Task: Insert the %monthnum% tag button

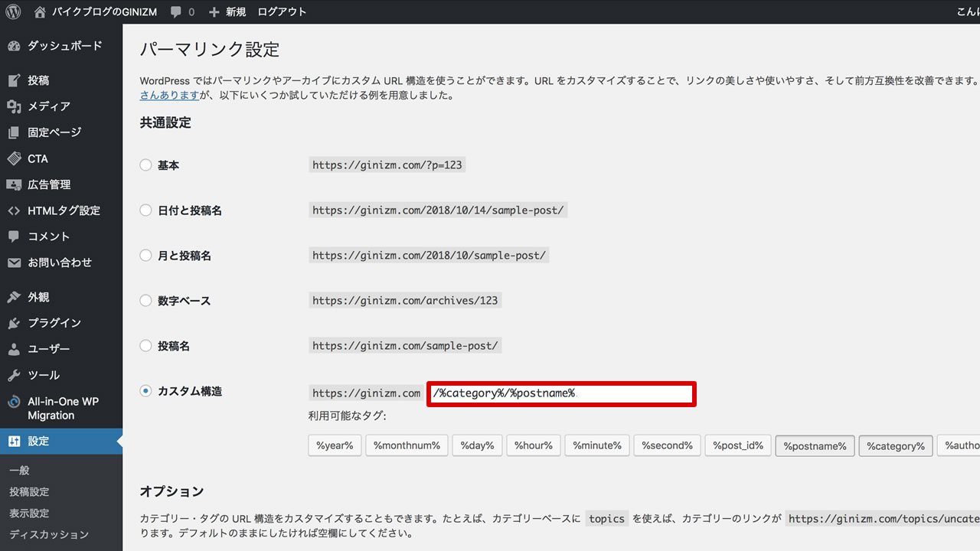Action: pyautogui.click(x=406, y=445)
